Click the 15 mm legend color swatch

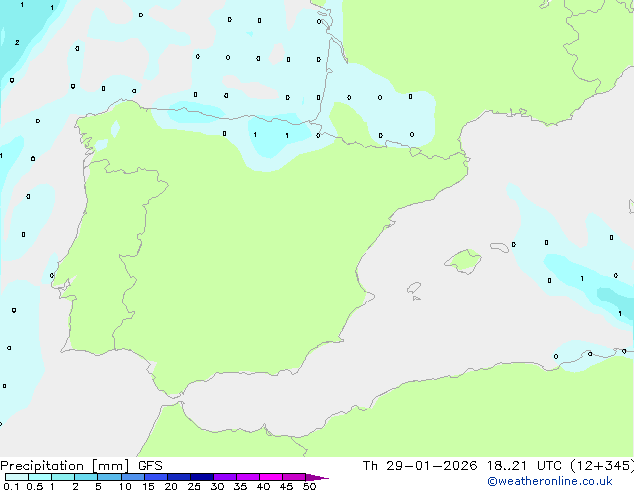156,477
